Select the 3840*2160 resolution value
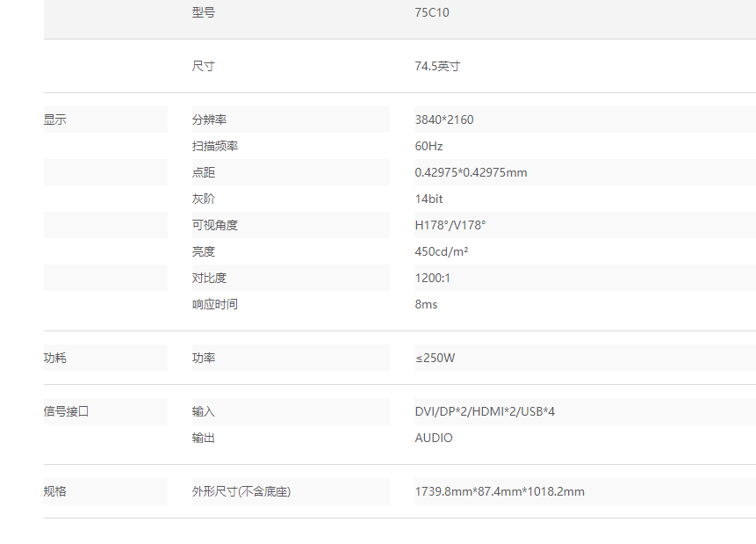Image resolution: width=756 pixels, height=544 pixels. (444, 120)
